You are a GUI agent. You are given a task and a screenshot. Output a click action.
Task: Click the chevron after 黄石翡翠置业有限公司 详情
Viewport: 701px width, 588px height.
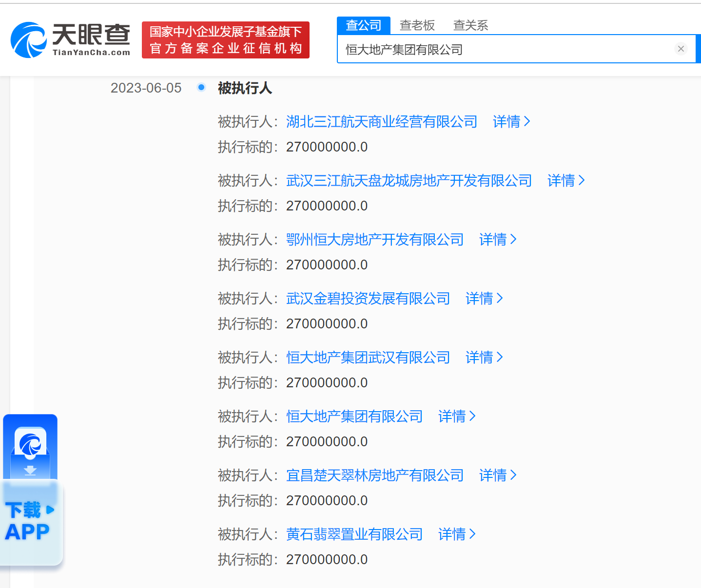click(471, 534)
